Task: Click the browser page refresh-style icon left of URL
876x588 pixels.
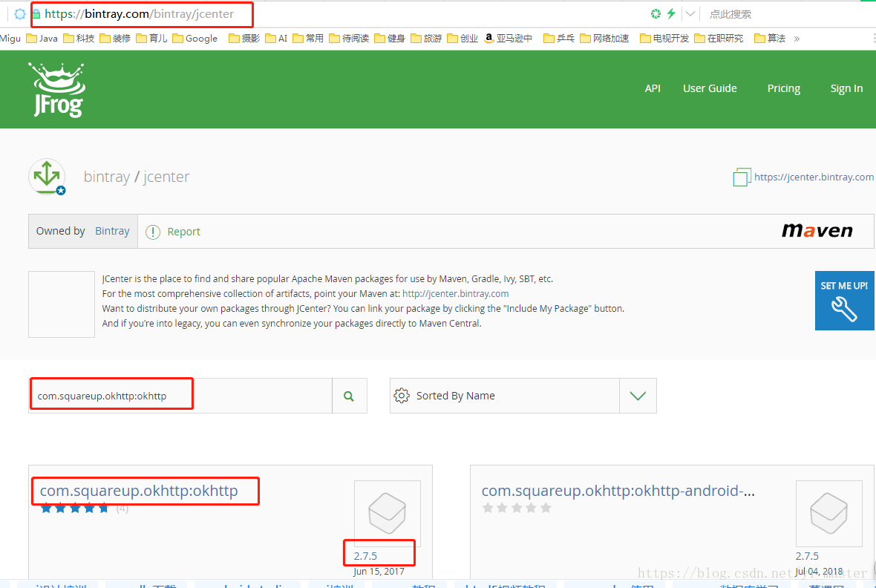Action: click(x=19, y=14)
